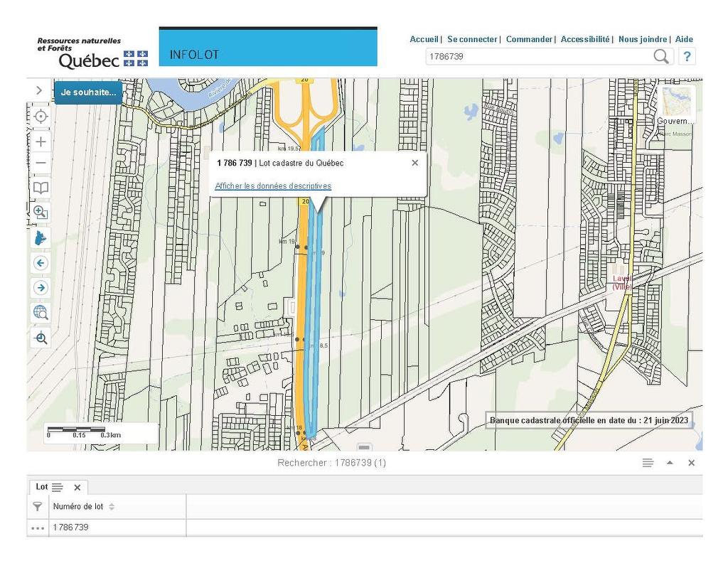The width and height of the screenshot is (728, 563).
Task: Open the bookmarks book icon
Action: pos(41,188)
